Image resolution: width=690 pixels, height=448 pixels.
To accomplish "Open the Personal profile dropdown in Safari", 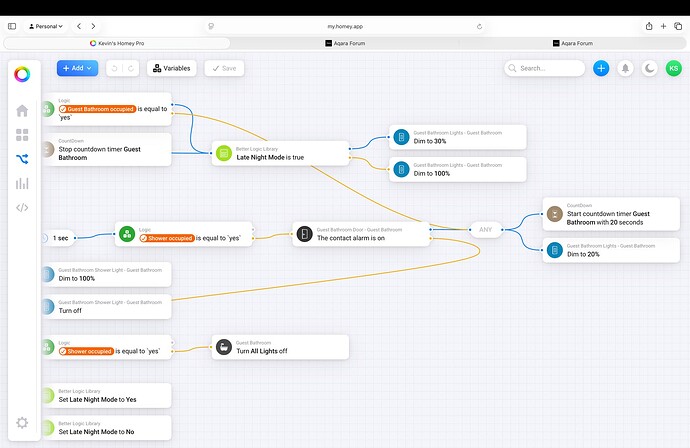I will (43, 26).
